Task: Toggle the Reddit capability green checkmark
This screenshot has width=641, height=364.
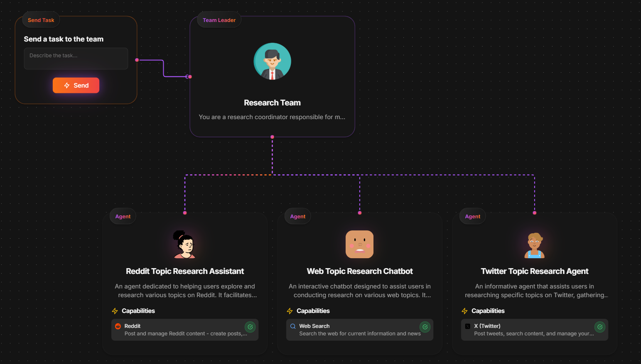Action: (250, 327)
